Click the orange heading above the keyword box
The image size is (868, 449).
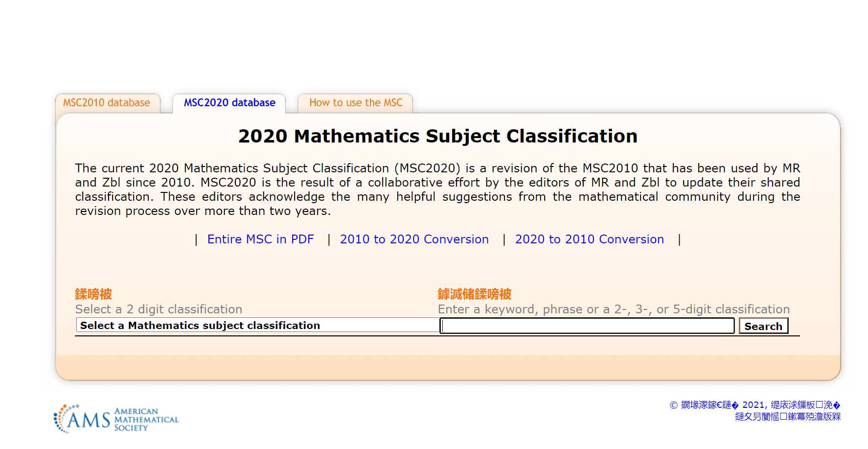coord(474,293)
